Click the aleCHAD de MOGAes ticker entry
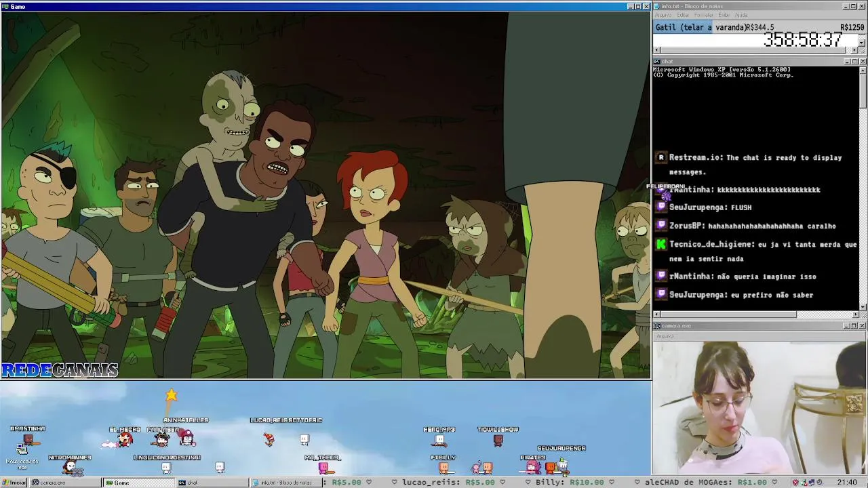The width and height of the screenshot is (868, 488). coord(707,483)
